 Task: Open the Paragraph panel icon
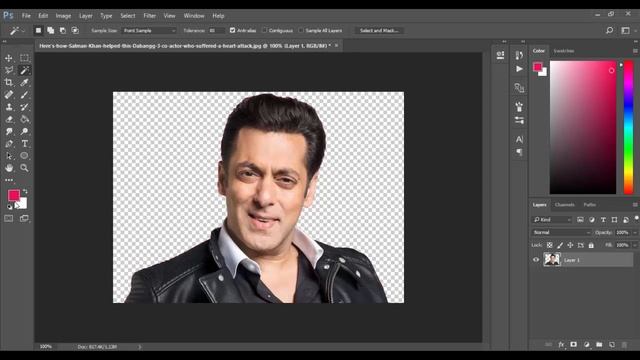tap(519, 152)
